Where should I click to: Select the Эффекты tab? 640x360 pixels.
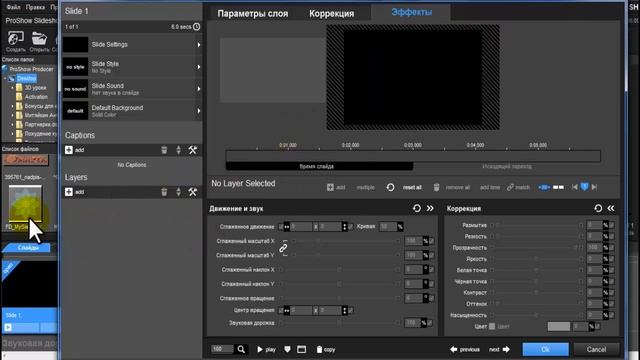pyautogui.click(x=411, y=12)
